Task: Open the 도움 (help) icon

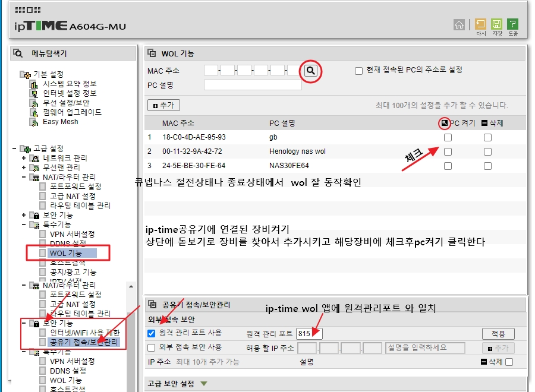Action: [512, 24]
